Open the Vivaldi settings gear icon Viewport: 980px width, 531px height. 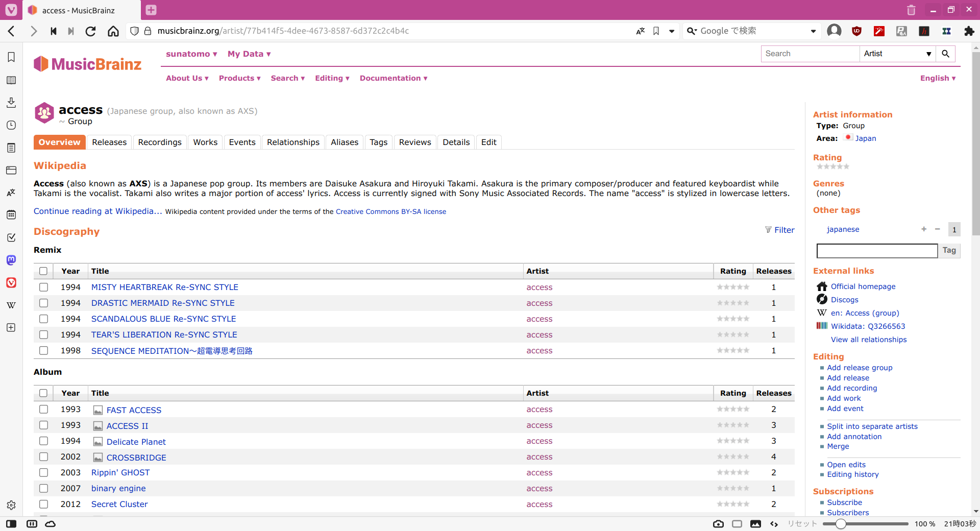tap(11, 505)
